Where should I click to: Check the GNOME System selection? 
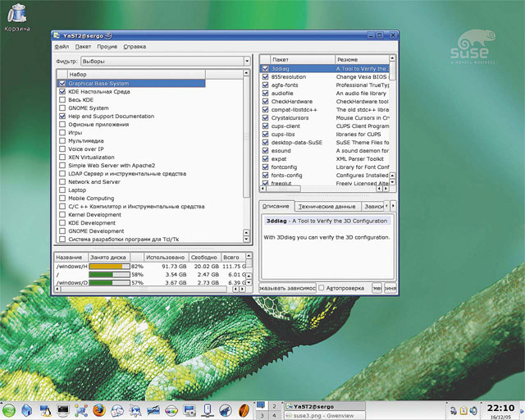pos(62,107)
